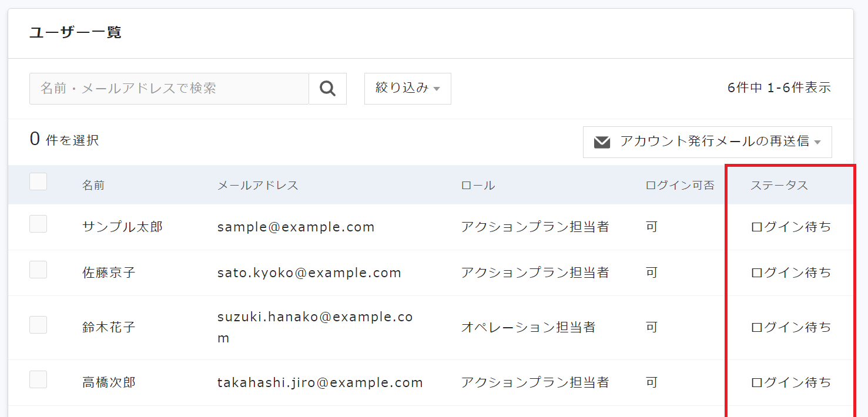Viewport: 868px width, 417px height.
Task: Select the checkbox next to 佐藤京子
Action: (x=38, y=270)
